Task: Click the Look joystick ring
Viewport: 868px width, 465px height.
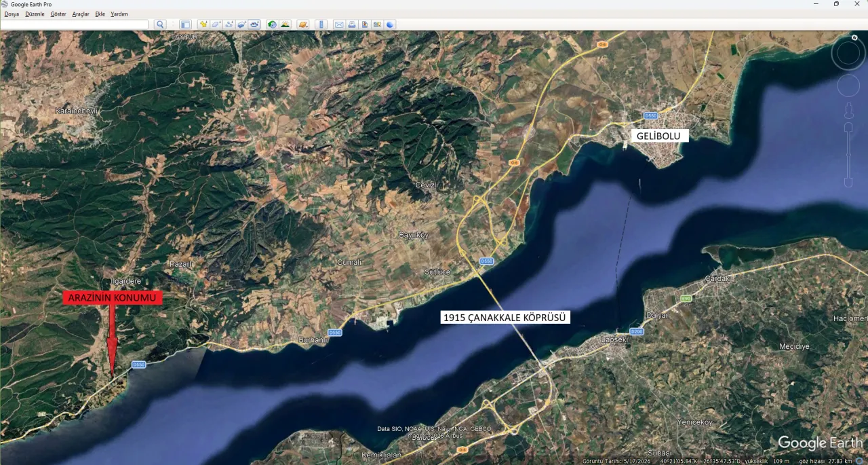Action: 848,54
